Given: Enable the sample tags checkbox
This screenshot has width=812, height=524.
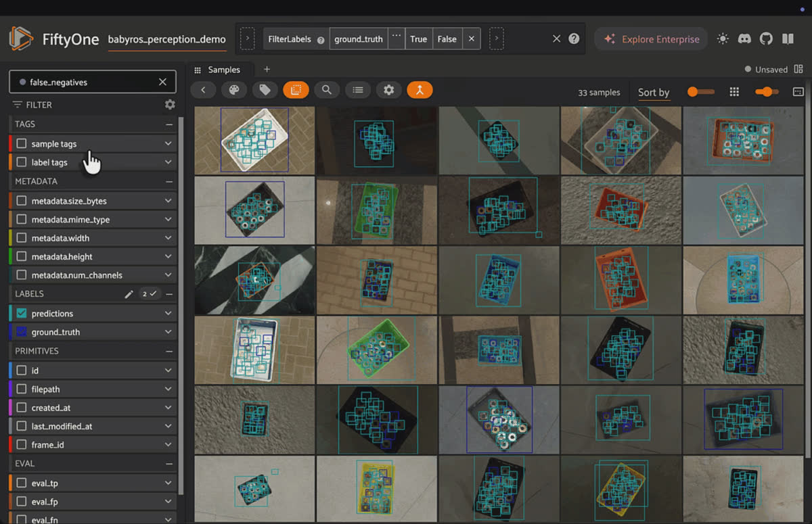Looking at the screenshot, I should pos(22,144).
